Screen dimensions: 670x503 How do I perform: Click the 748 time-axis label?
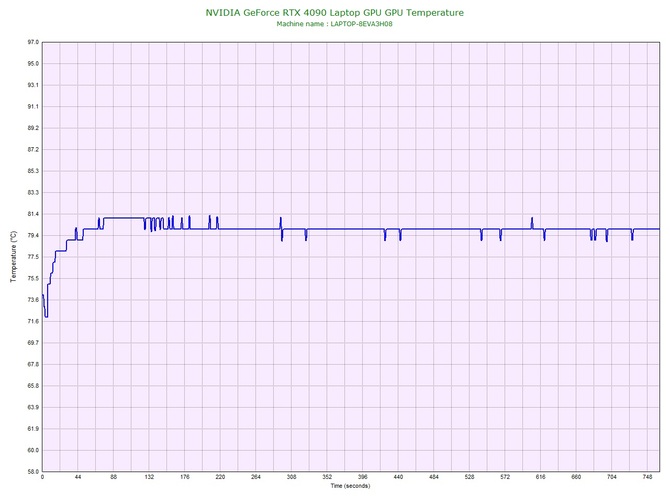647,477
